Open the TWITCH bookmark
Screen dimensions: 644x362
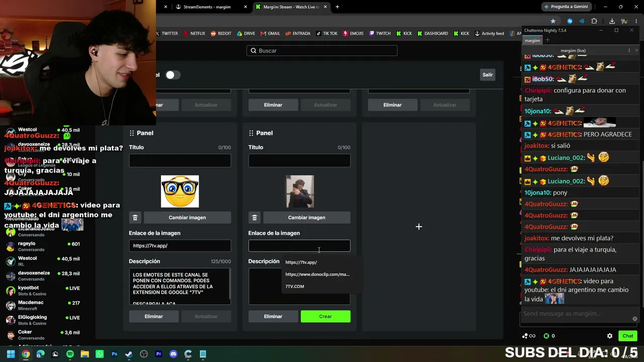(380, 33)
